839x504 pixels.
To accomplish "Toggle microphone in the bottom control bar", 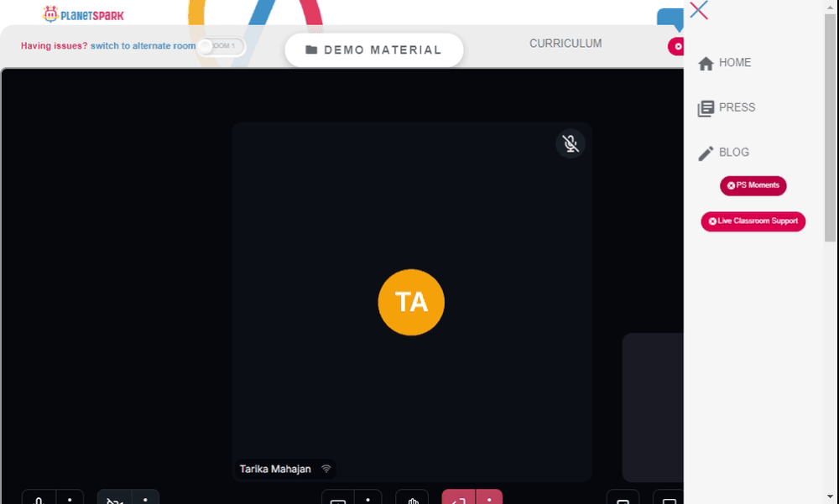I will pos(39,499).
